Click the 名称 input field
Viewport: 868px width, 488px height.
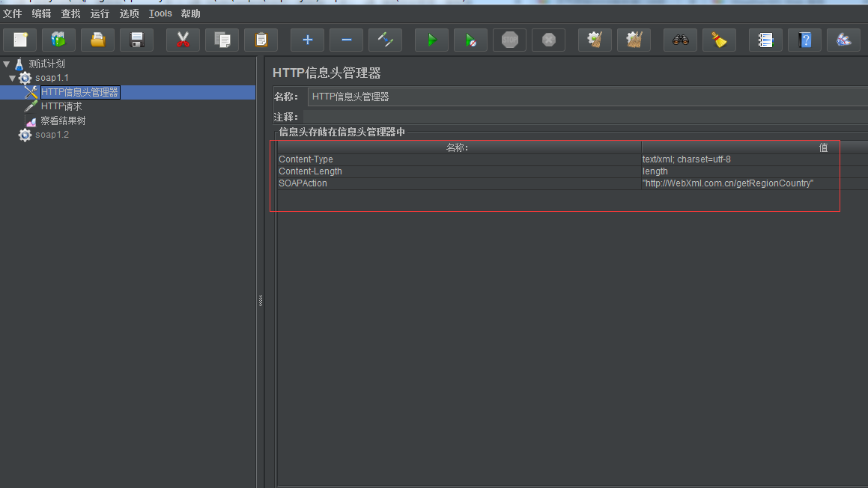click(584, 97)
